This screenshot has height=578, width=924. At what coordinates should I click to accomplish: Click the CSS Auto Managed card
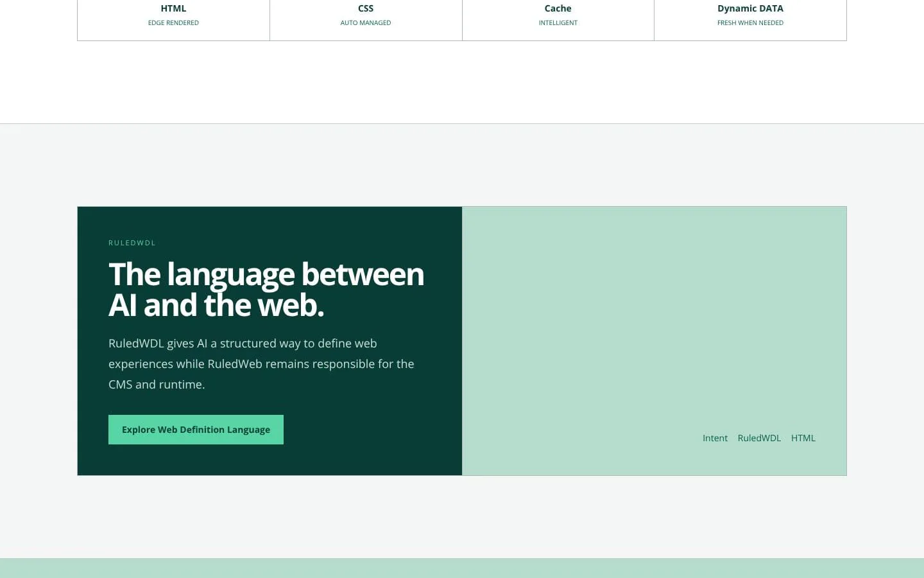[x=366, y=20]
